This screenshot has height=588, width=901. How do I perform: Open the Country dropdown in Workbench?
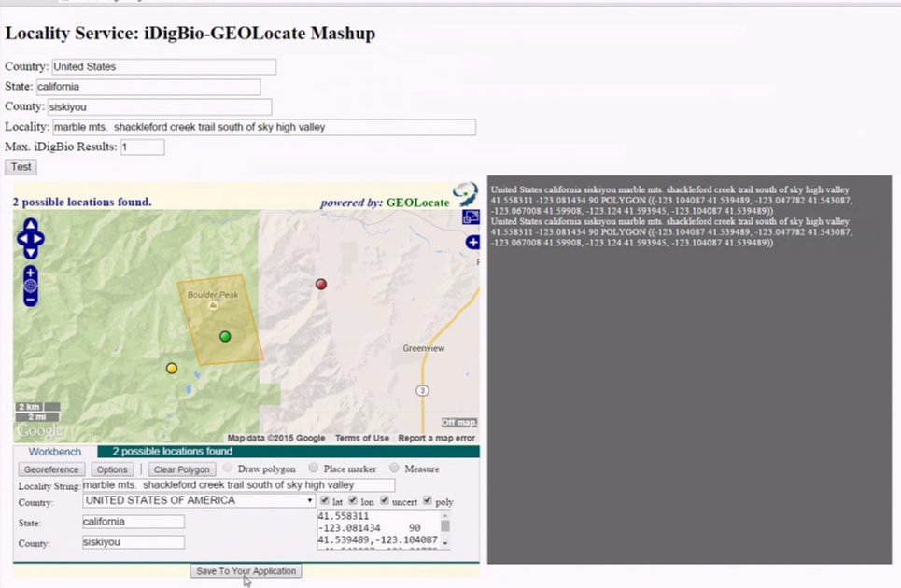(199, 500)
